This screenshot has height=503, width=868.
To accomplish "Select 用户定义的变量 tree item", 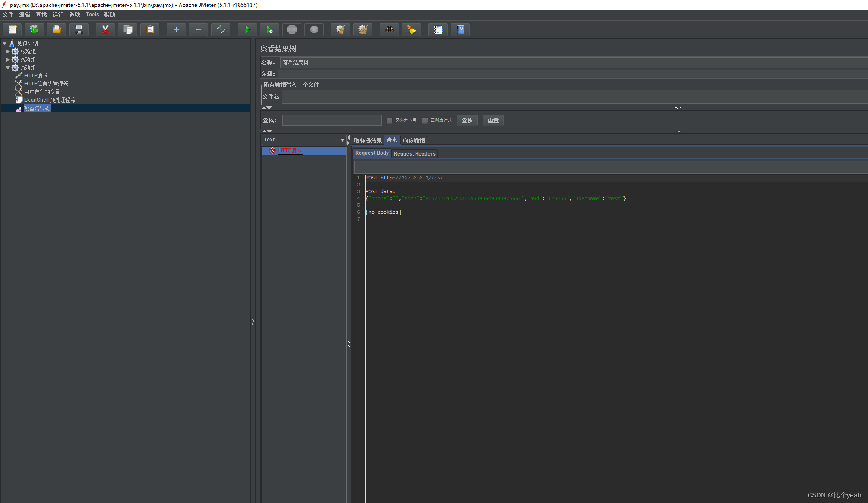I will click(42, 92).
